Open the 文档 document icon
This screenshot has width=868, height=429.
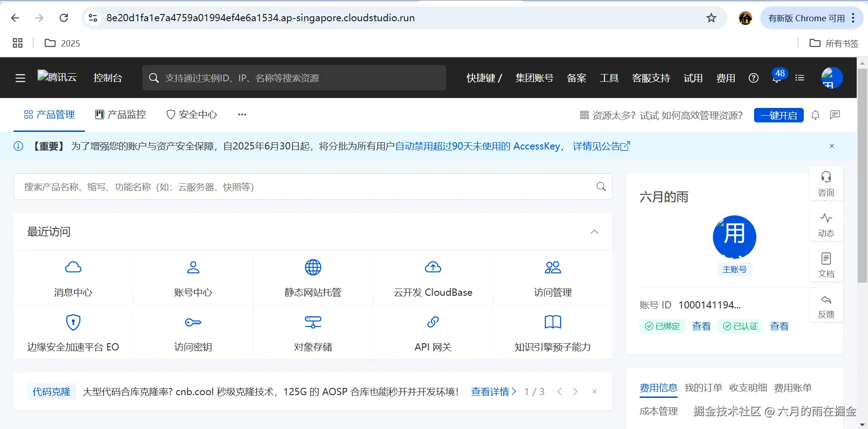[826, 258]
